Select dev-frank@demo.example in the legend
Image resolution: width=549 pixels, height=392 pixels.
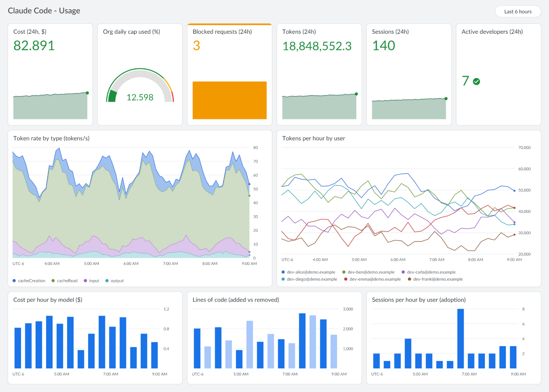click(435, 279)
